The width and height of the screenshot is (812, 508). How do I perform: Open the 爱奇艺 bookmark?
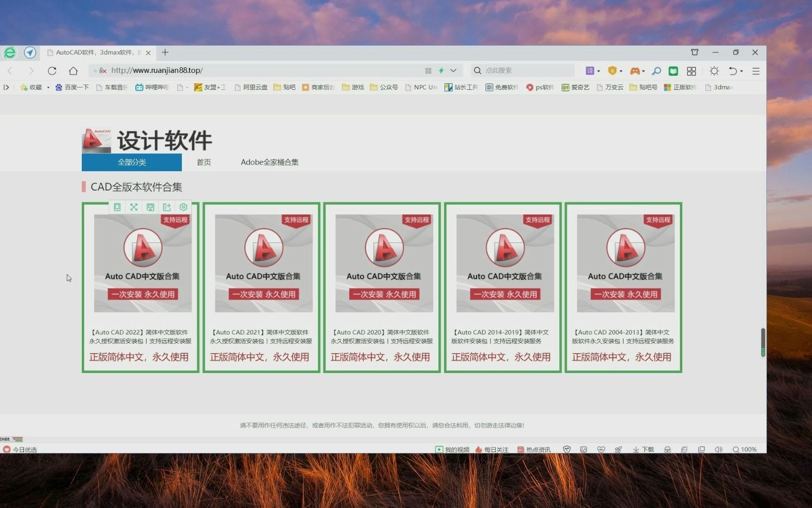click(575, 87)
